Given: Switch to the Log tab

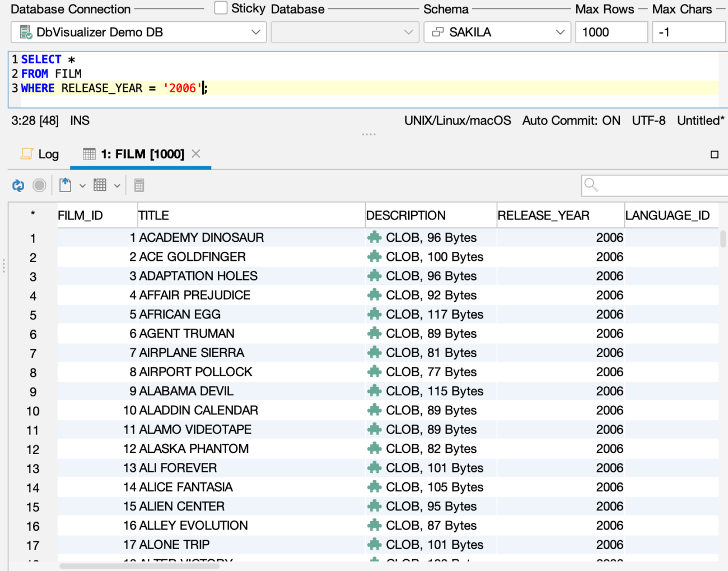Looking at the screenshot, I should click(x=39, y=154).
